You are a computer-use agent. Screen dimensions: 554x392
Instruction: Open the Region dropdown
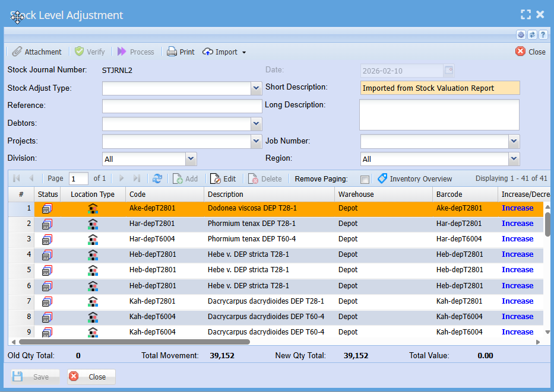coord(514,159)
